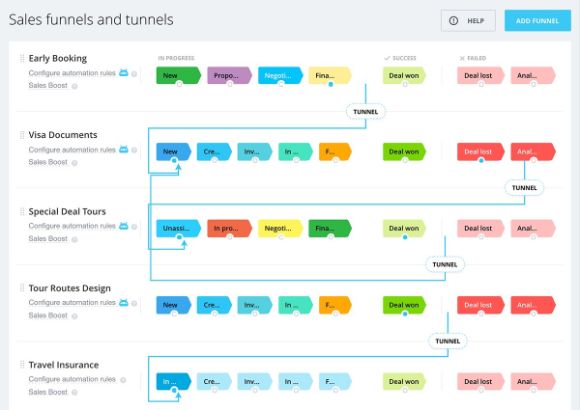Click the robot icon in Visa Documents row
580x410 pixels.
124,149
